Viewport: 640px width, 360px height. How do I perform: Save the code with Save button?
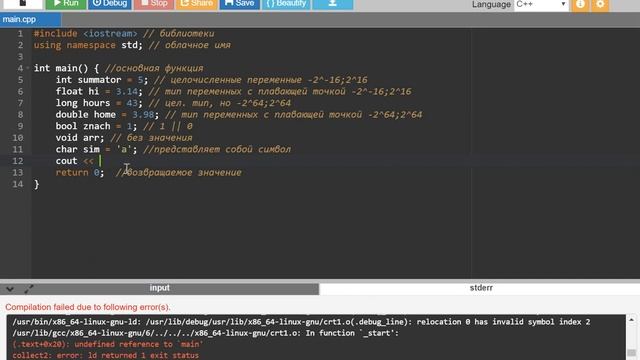[240, 4]
